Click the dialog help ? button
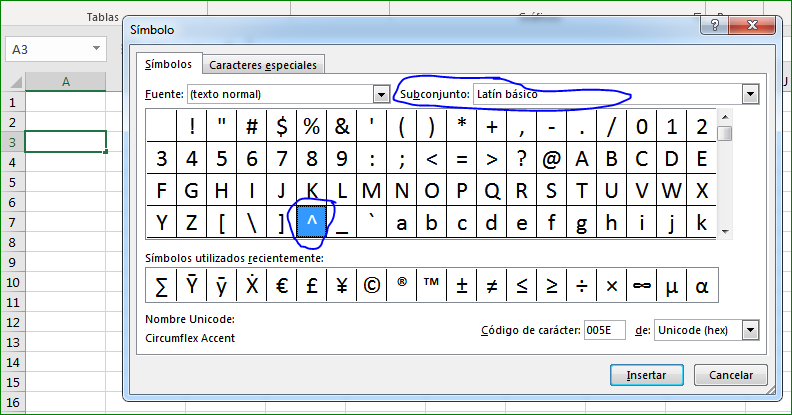The width and height of the screenshot is (792, 415). pos(714,25)
